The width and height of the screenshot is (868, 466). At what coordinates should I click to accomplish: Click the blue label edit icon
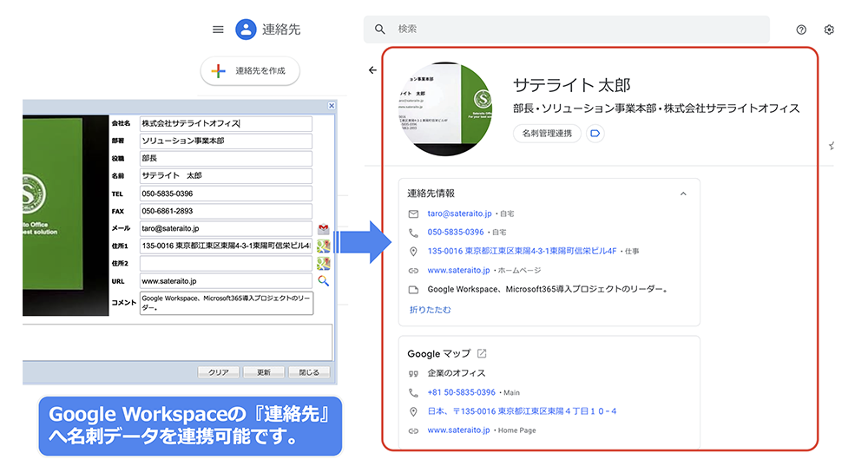click(595, 134)
